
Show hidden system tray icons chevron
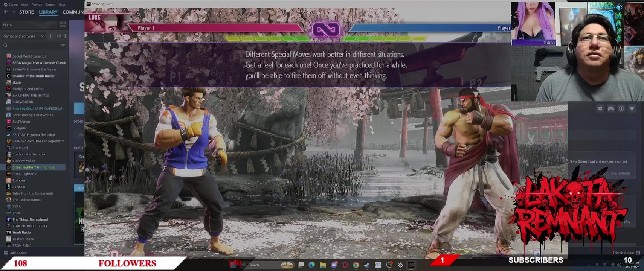tap(589, 265)
